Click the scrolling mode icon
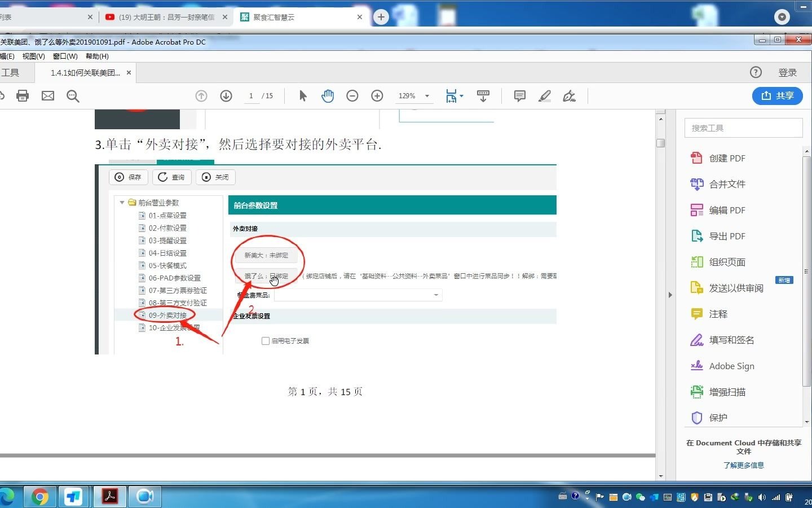The width and height of the screenshot is (812, 508). tap(483, 96)
